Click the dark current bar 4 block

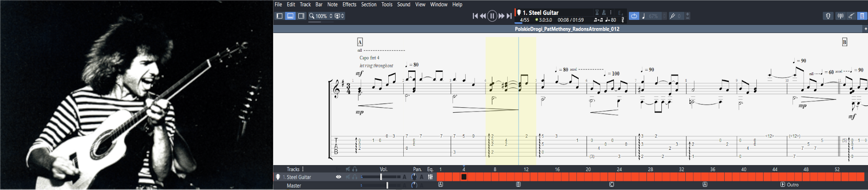pyautogui.click(x=463, y=177)
